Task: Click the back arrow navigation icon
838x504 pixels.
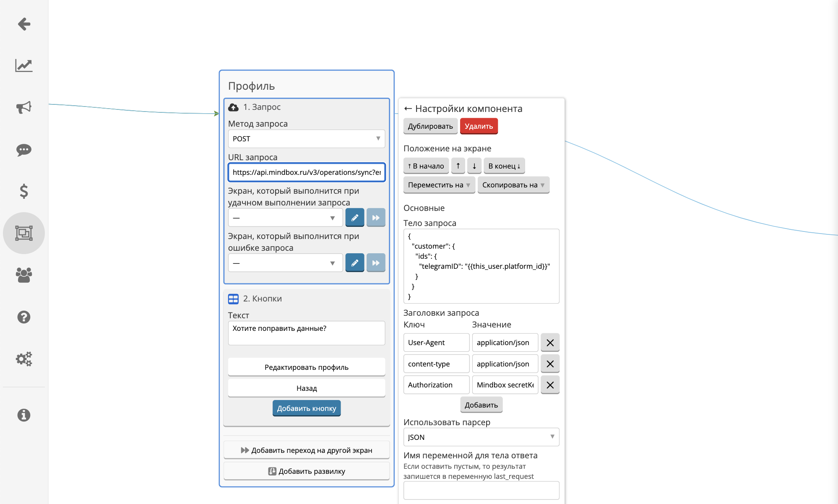Action: (25, 24)
